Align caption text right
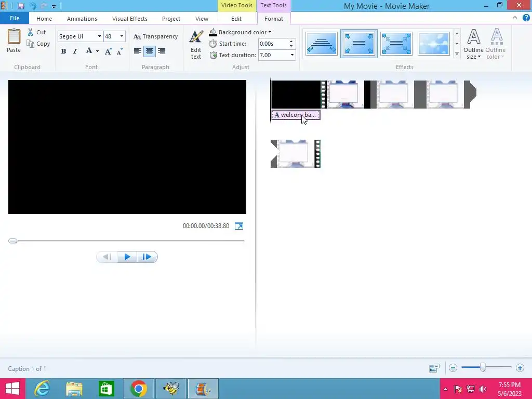The image size is (532, 399). [162, 51]
